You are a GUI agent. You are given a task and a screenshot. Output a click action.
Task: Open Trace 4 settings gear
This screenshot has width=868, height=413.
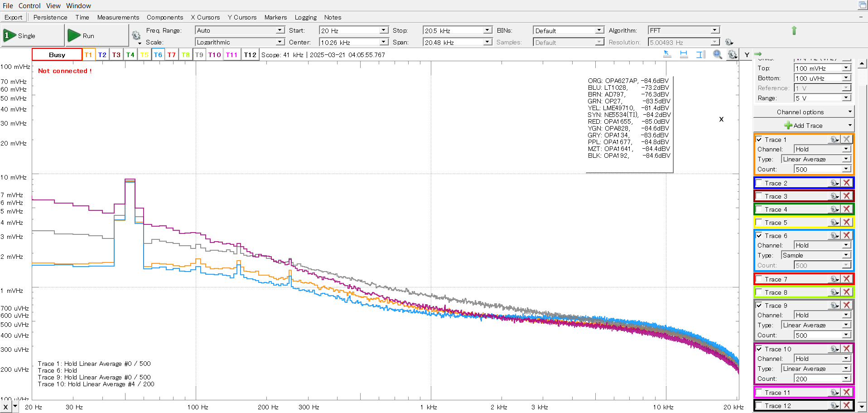click(x=834, y=209)
